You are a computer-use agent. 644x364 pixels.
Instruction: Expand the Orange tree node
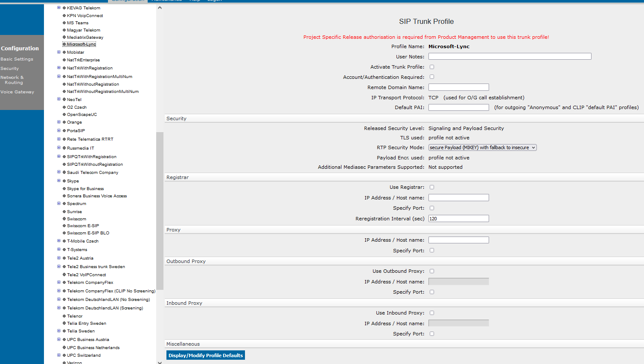click(59, 122)
